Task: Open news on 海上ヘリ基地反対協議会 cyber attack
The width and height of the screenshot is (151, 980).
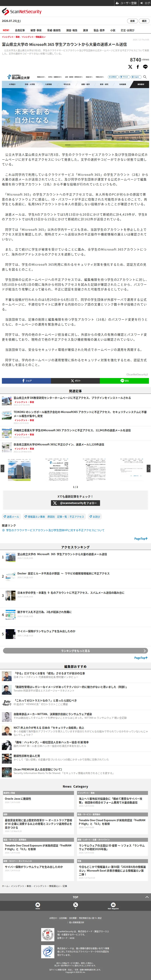Action: click(111, 801)
